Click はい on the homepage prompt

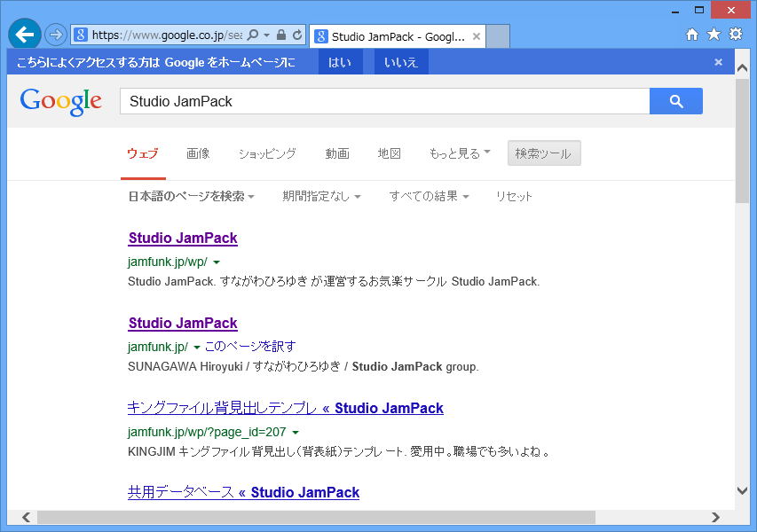pyautogui.click(x=341, y=62)
